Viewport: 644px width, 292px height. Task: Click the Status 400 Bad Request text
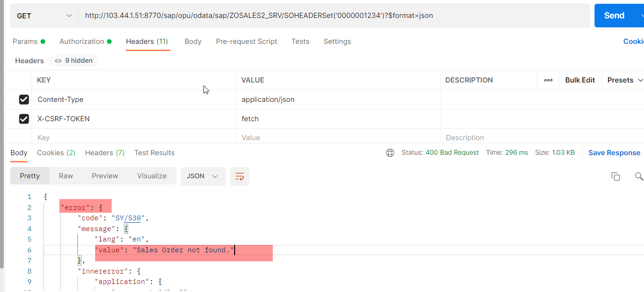(440, 153)
